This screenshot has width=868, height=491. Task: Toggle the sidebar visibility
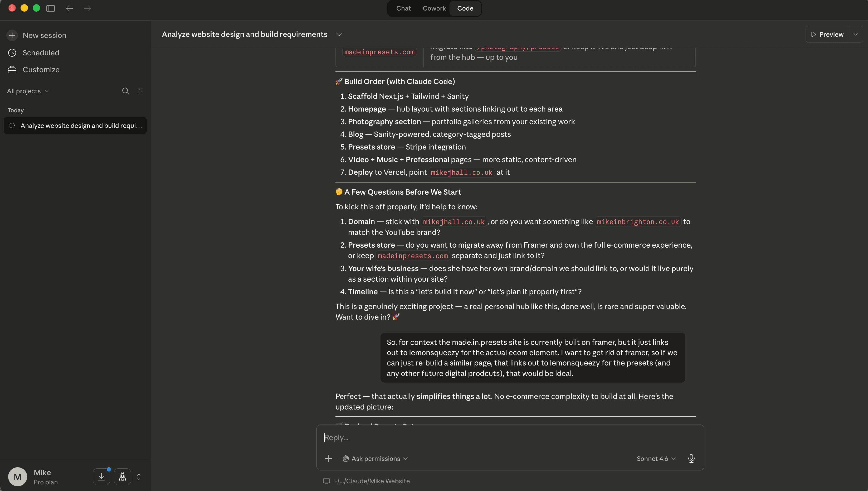[x=50, y=8]
